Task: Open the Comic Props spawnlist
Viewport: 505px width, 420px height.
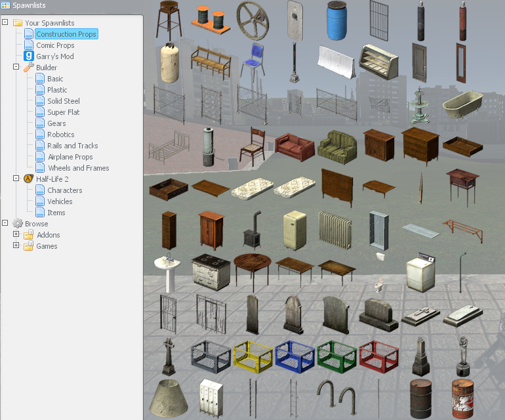Action: click(55, 45)
